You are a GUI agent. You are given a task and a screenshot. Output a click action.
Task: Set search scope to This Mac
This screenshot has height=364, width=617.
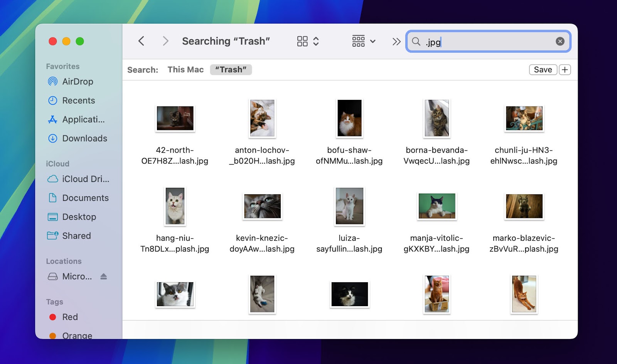click(185, 69)
